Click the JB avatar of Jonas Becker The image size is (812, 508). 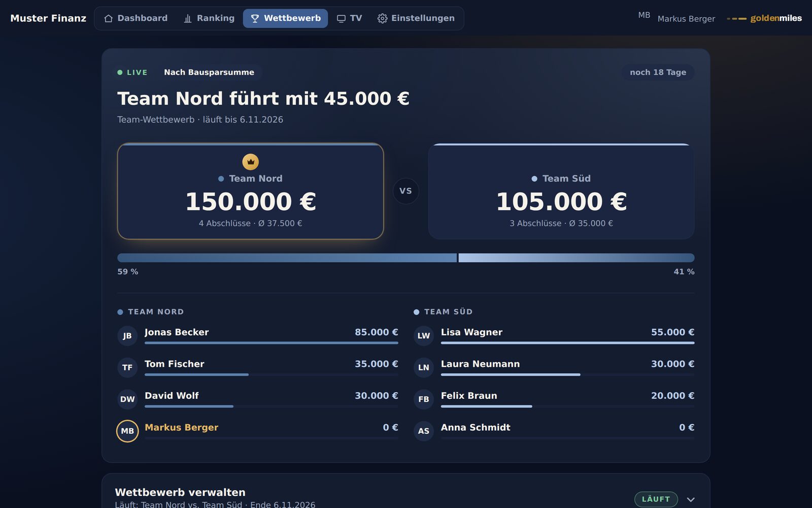127,336
